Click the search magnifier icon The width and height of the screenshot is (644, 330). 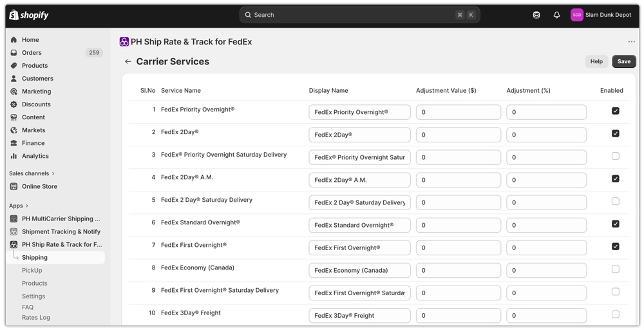pos(248,15)
